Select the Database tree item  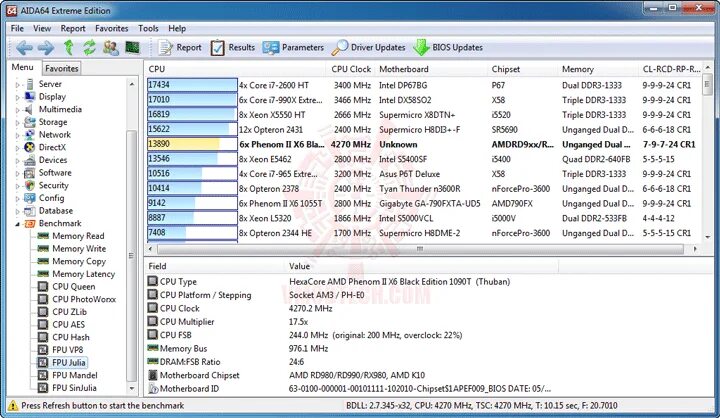(x=56, y=210)
